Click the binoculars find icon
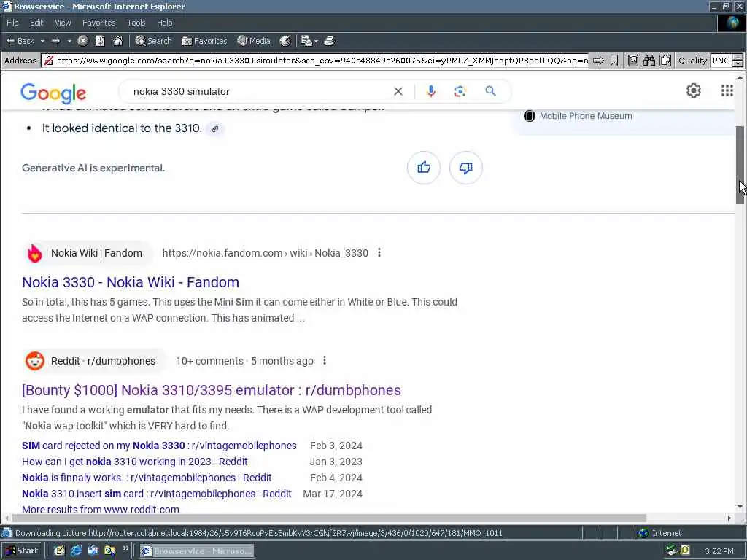 [x=649, y=61]
